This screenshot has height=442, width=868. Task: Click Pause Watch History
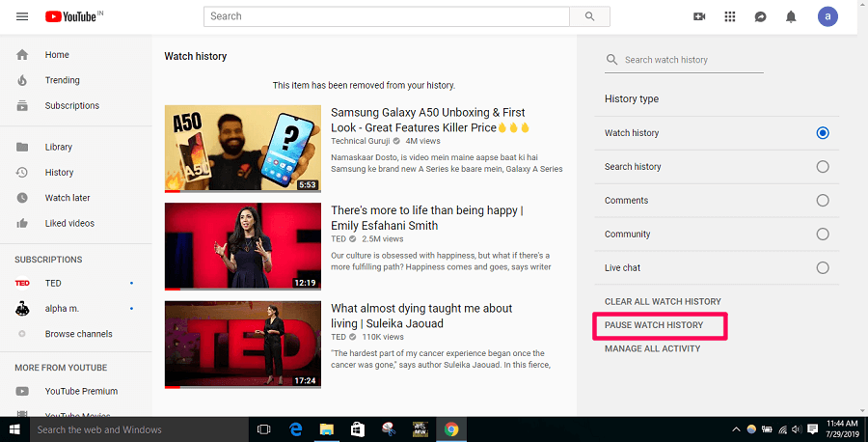(x=654, y=325)
